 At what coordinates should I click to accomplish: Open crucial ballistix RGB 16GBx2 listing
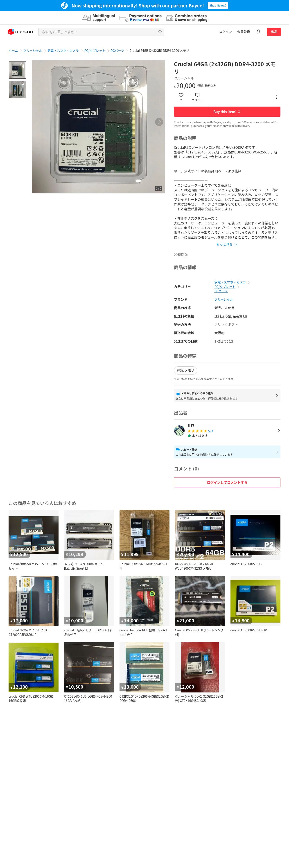tap(144, 606)
